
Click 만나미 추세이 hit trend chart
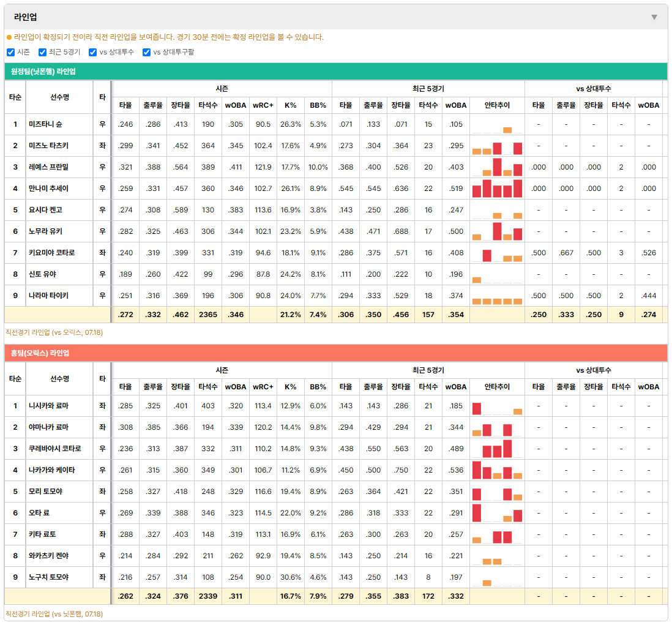[x=497, y=189]
